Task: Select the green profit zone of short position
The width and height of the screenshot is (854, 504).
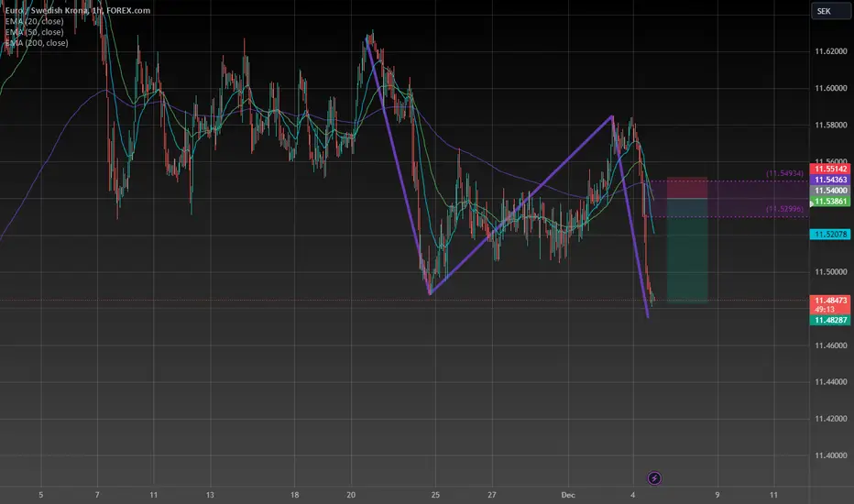Action: click(x=687, y=249)
